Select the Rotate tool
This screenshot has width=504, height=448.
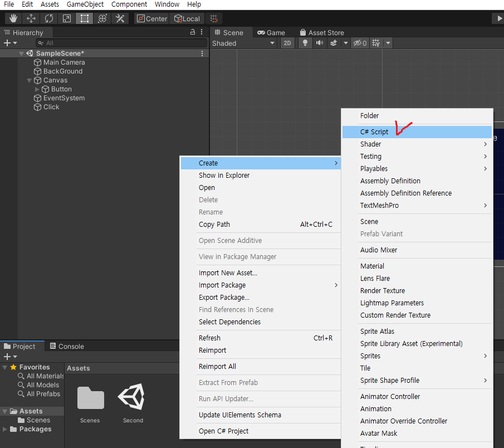tap(49, 18)
